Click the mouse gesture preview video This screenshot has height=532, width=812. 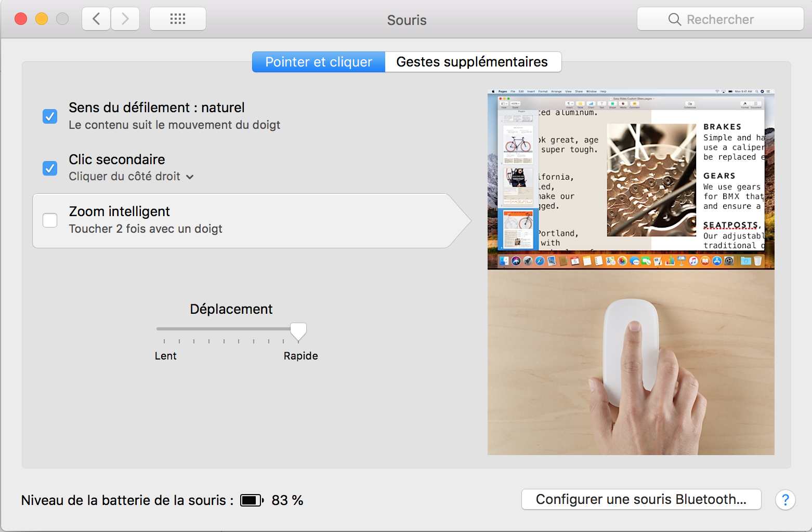tap(631, 272)
